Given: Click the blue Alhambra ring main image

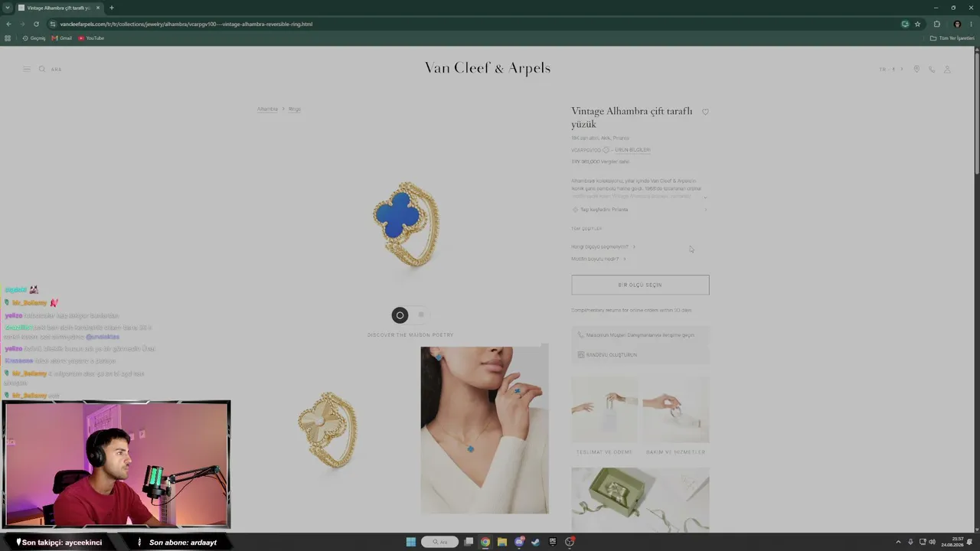Looking at the screenshot, I should click(x=406, y=223).
